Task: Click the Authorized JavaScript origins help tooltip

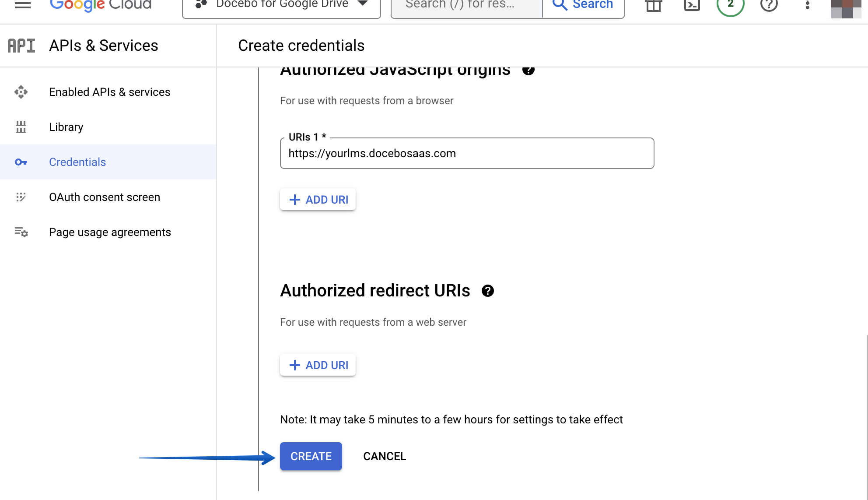Action: pyautogui.click(x=529, y=70)
